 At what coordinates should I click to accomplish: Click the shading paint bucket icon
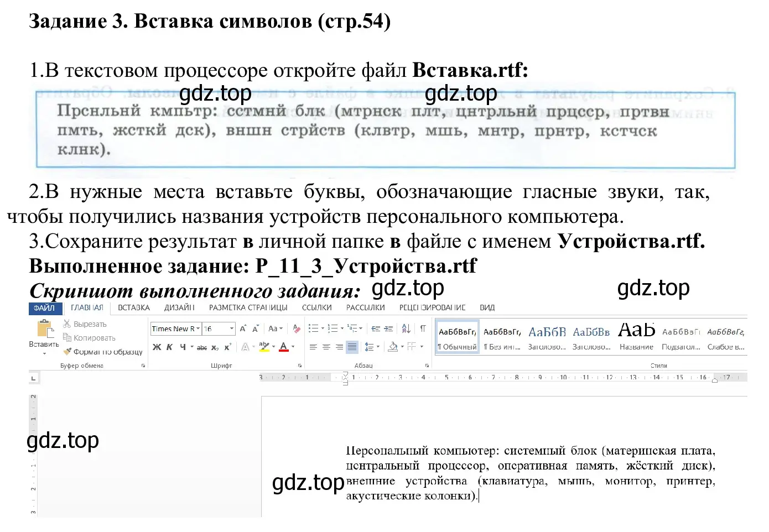pos(393,347)
